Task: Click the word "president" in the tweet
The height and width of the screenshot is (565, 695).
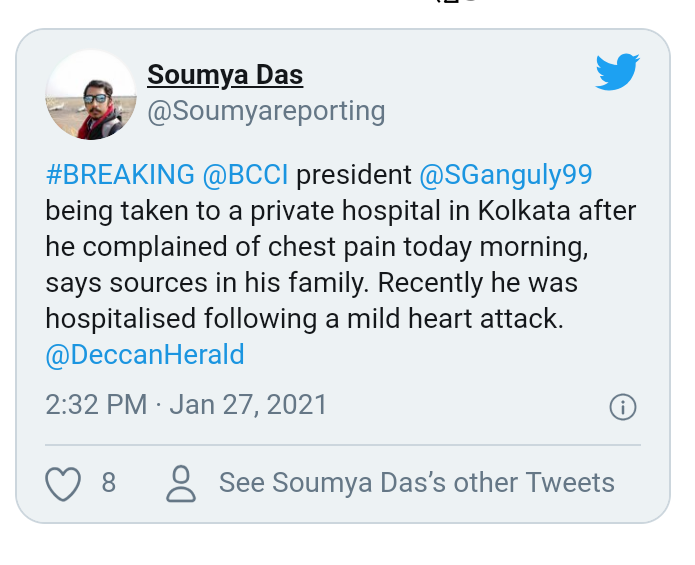Action: [354, 175]
